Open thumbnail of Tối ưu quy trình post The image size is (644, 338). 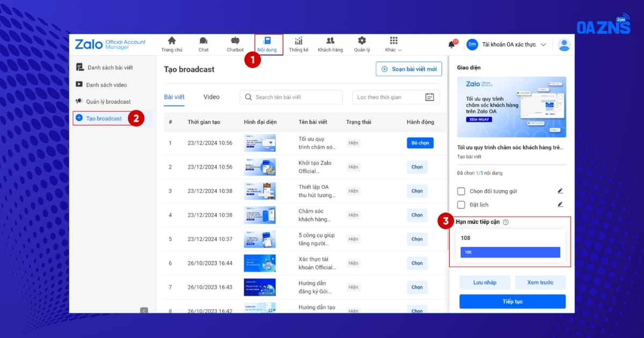point(260,143)
